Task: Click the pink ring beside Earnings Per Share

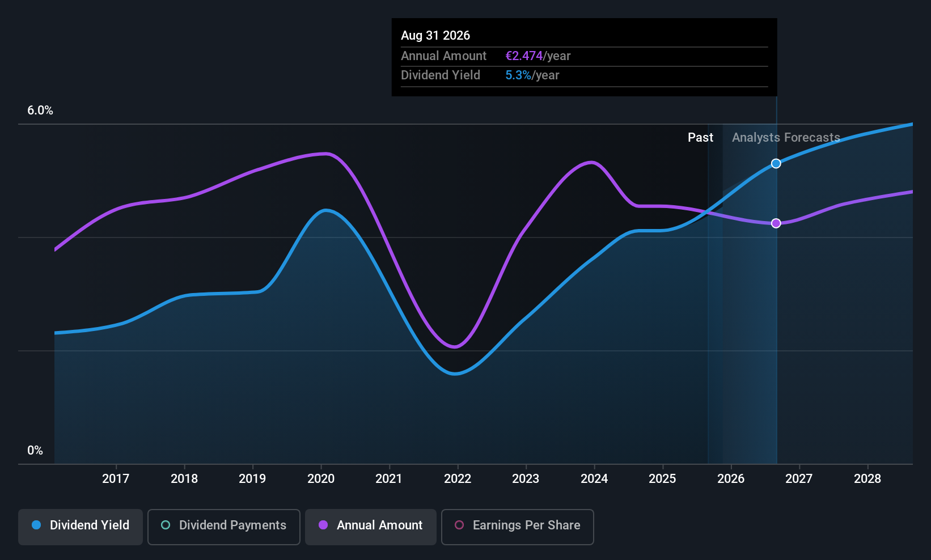Action: [x=459, y=525]
